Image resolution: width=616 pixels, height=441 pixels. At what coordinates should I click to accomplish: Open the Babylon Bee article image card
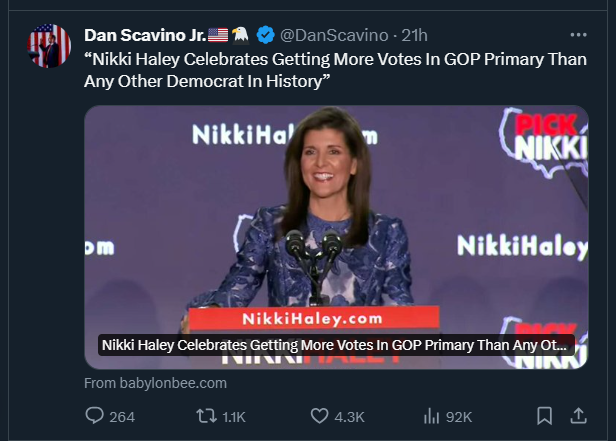pos(335,220)
